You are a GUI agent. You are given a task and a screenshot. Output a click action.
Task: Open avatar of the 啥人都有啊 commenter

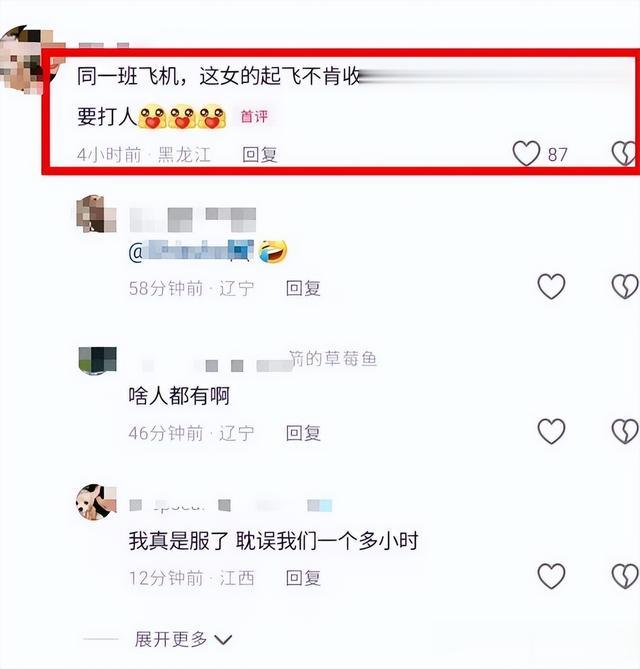tap(97, 361)
